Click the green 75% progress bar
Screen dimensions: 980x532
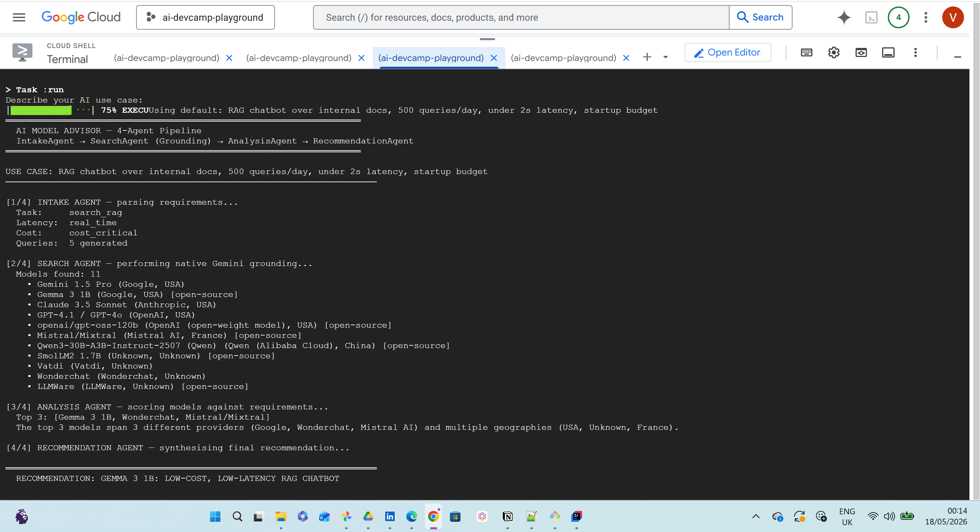tap(41, 110)
